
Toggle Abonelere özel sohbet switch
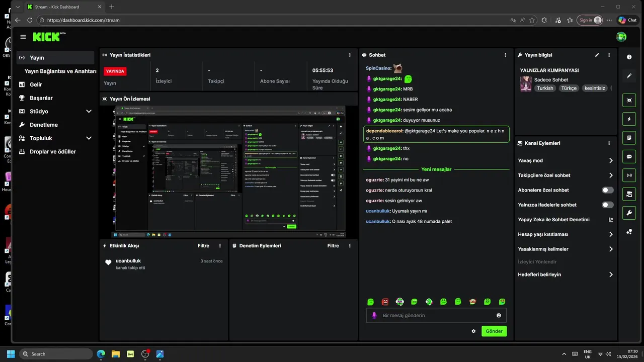608,190
